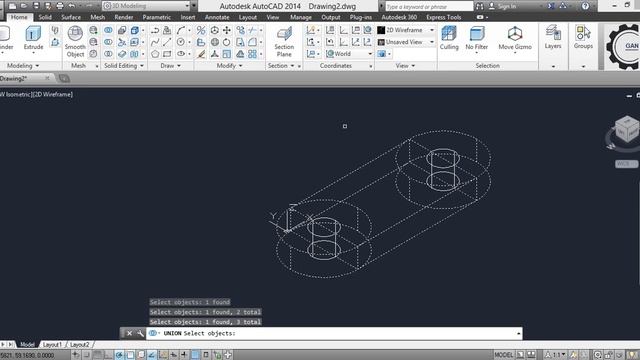The height and width of the screenshot is (360, 640).
Task: Click the Copy tool in Modify
Action: [x=241, y=30]
